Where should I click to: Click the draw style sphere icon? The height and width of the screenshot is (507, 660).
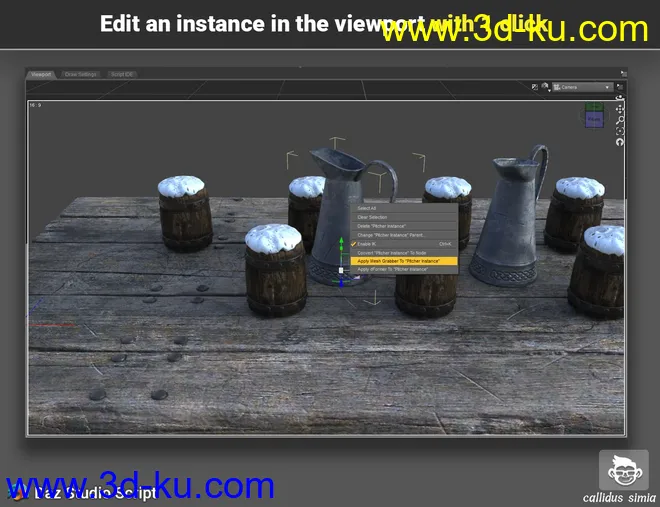(x=546, y=87)
